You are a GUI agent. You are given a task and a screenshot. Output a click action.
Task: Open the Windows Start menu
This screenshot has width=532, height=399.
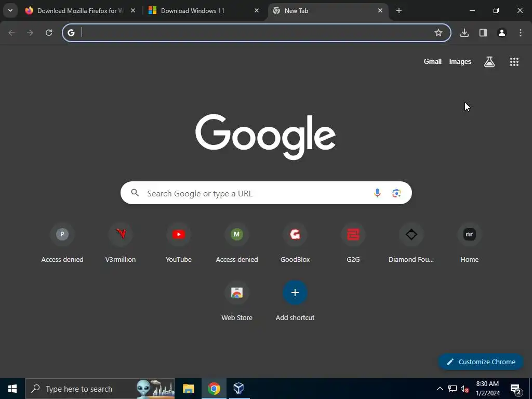[12, 389]
